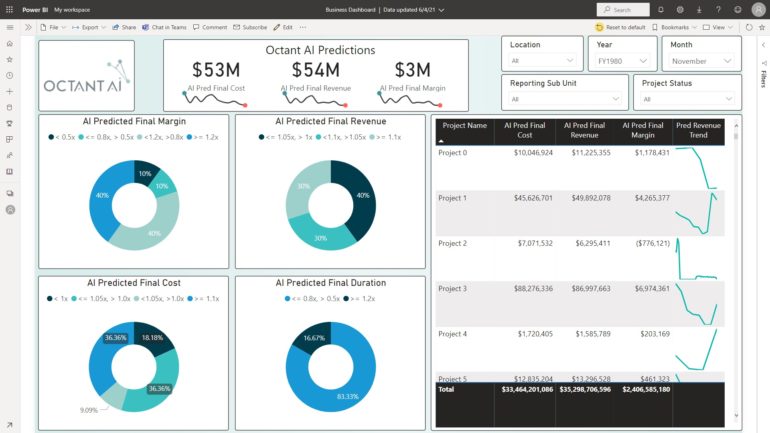
Task: Open the app launcher waffle icon
Action: 9,9
